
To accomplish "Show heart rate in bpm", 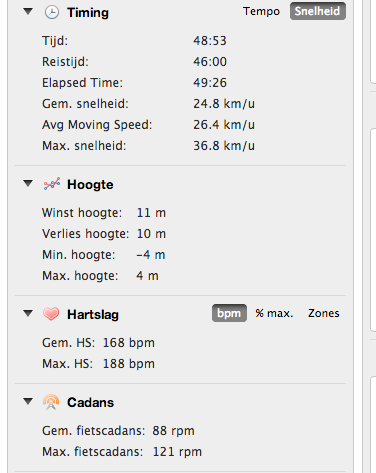I will click(229, 313).
